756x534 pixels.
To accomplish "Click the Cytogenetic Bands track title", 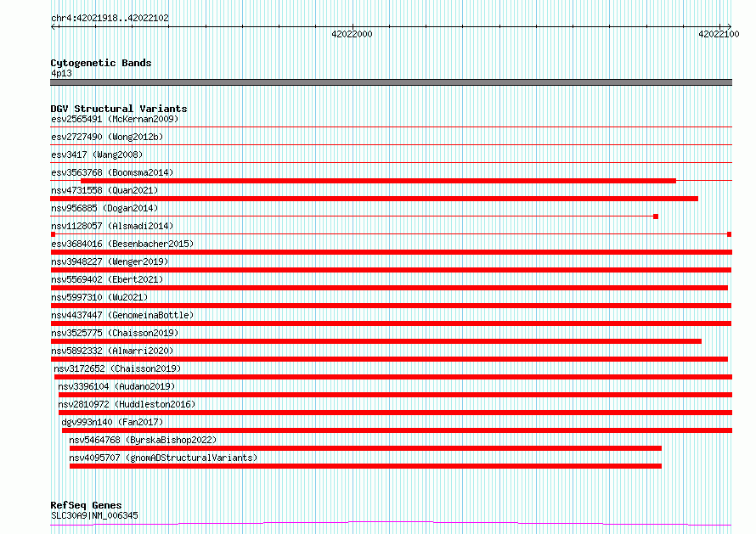I will pyautogui.click(x=101, y=63).
